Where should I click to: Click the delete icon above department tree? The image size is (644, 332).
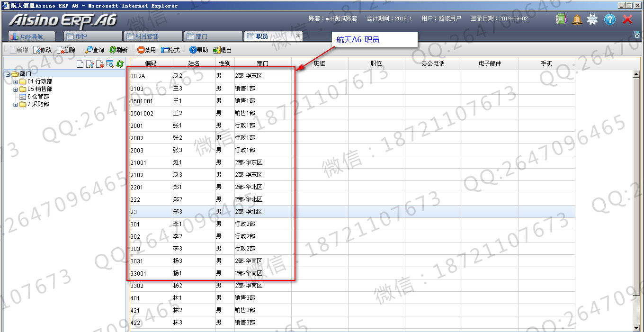click(x=100, y=64)
